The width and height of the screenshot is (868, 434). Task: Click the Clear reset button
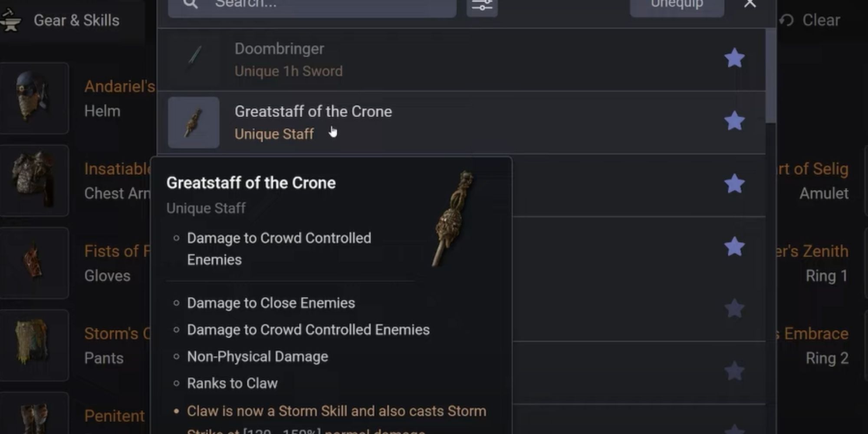click(x=810, y=20)
